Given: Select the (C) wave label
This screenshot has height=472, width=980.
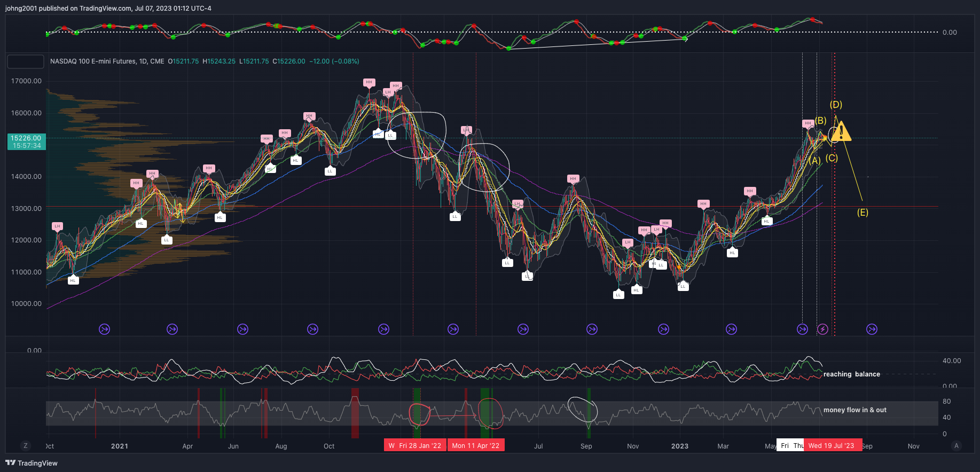Looking at the screenshot, I should [832, 158].
